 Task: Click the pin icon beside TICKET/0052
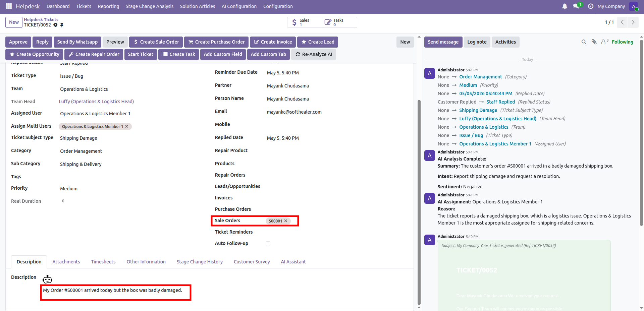point(62,25)
